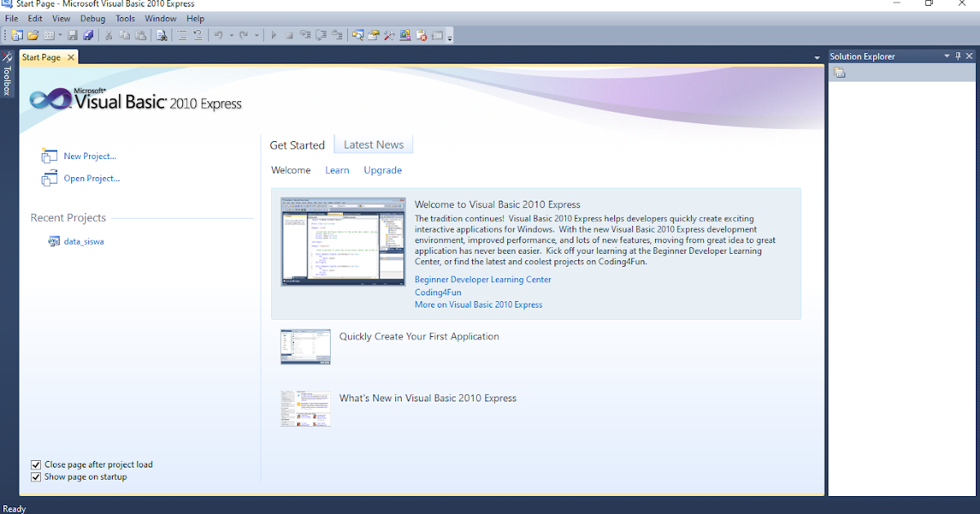
Task: Enable Close page after project load
Action: tap(35, 464)
